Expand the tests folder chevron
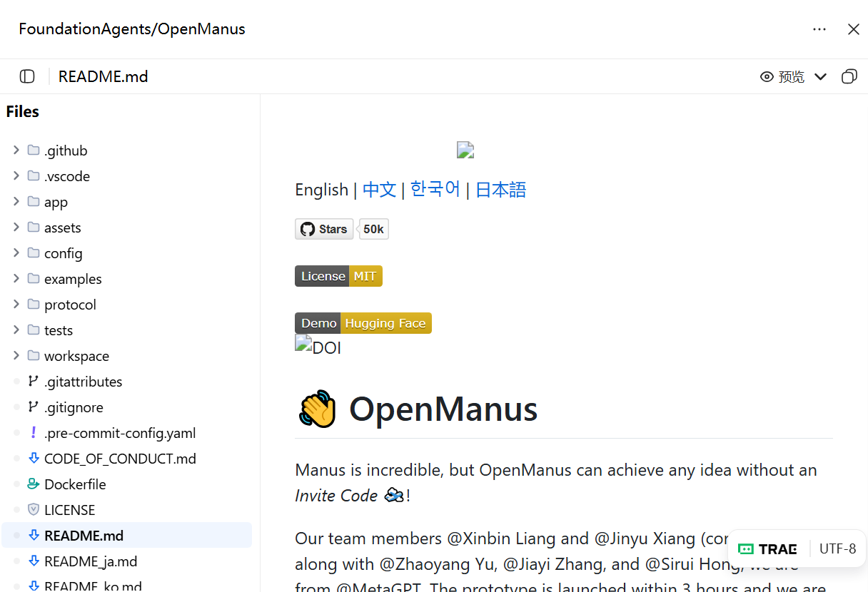 point(16,330)
